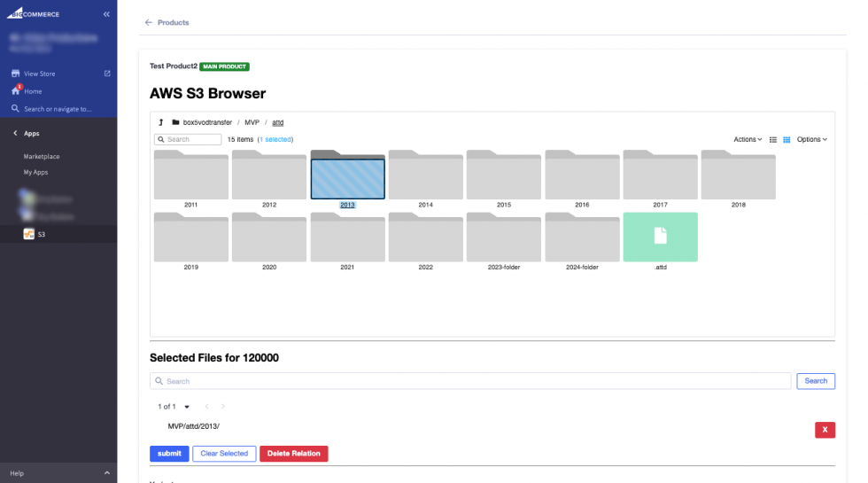Click the S3 app icon in sidebar
Screen dimensions: 868x483
(28, 234)
